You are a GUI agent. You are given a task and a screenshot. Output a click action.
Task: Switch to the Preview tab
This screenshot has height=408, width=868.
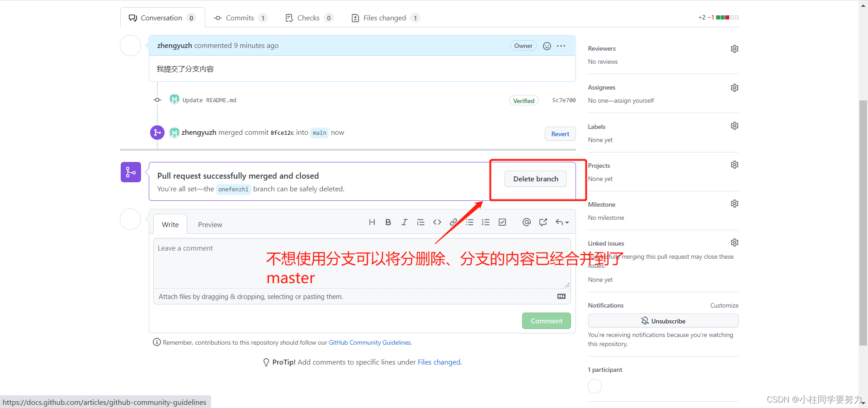pyautogui.click(x=210, y=224)
